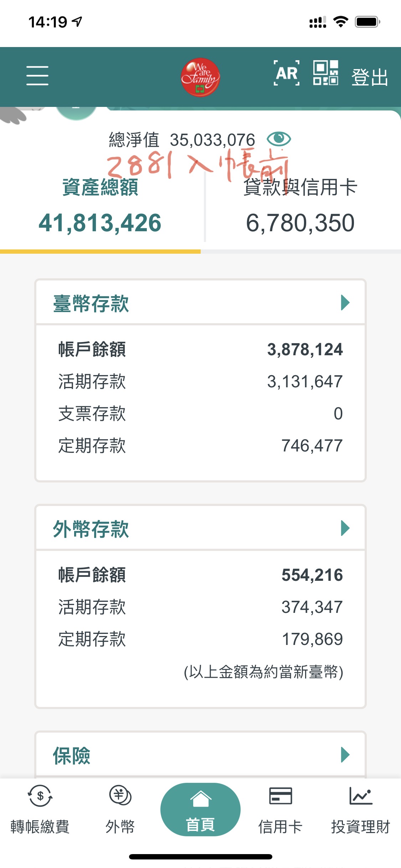Image resolution: width=401 pixels, height=868 pixels.
Task: Go to 首頁 home button
Action: 200,810
